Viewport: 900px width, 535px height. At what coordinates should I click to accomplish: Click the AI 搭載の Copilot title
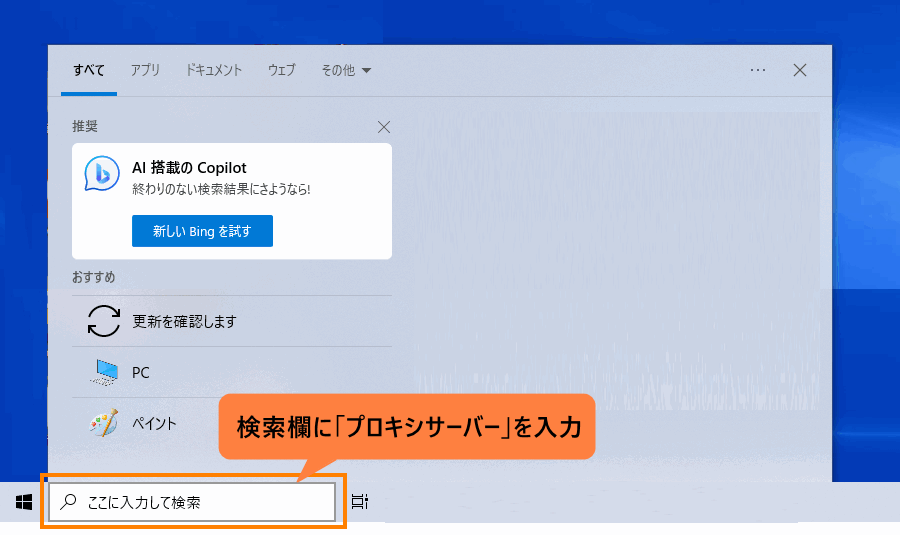[189, 168]
